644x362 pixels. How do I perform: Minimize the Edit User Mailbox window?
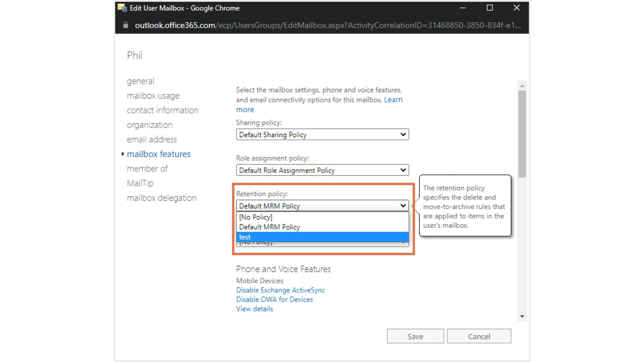tap(463, 8)
